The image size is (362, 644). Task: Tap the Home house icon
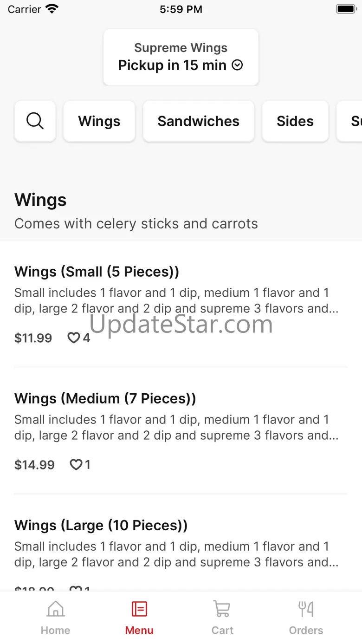pyautogui.click(x=56, y=609)
